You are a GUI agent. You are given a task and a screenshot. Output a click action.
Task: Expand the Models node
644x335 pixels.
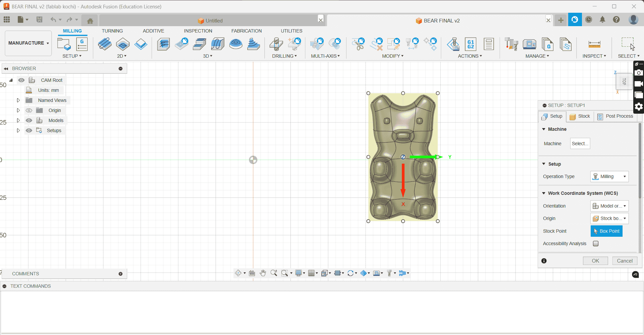point(18,120)
